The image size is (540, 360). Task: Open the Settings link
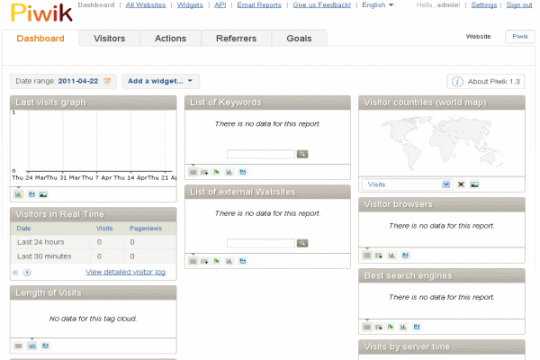tap(484, 5)
